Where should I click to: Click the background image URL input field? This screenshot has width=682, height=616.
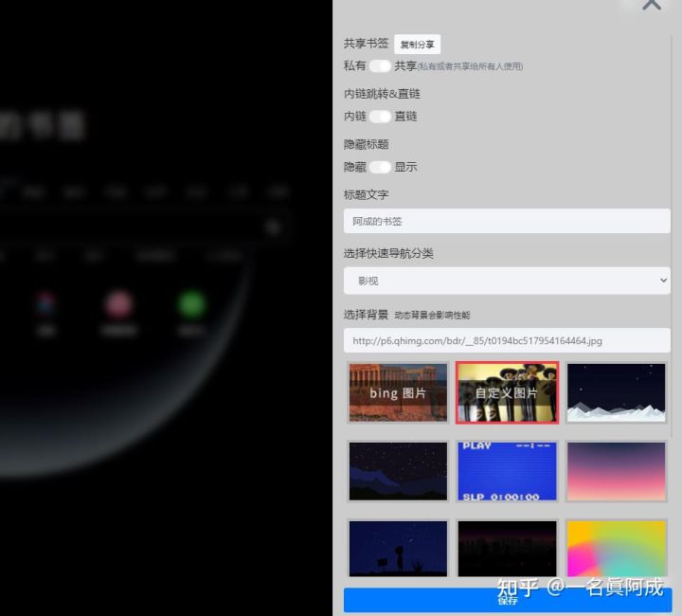pos(507,340)
